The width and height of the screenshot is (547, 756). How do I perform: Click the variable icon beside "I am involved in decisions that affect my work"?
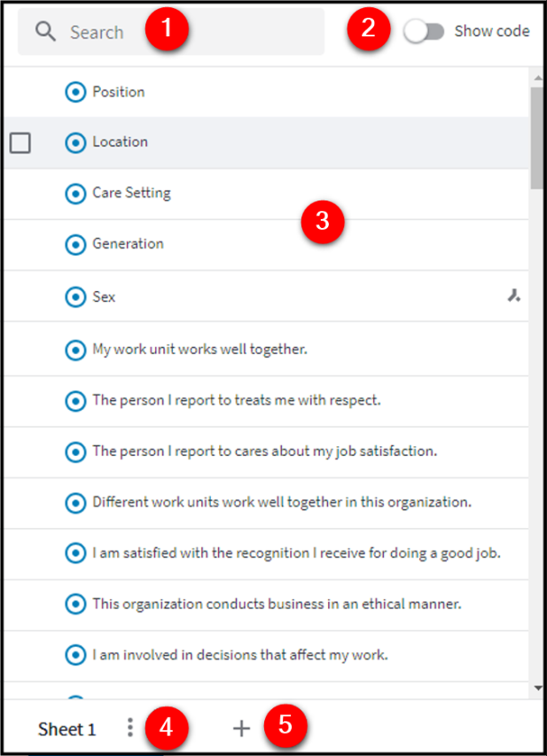tap(76, 655)
